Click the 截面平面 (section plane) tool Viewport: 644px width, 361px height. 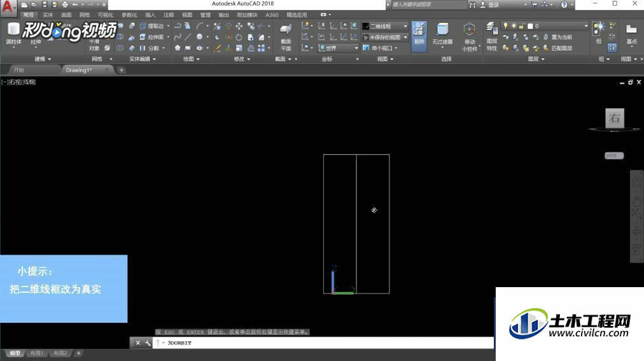coord(286,36)
